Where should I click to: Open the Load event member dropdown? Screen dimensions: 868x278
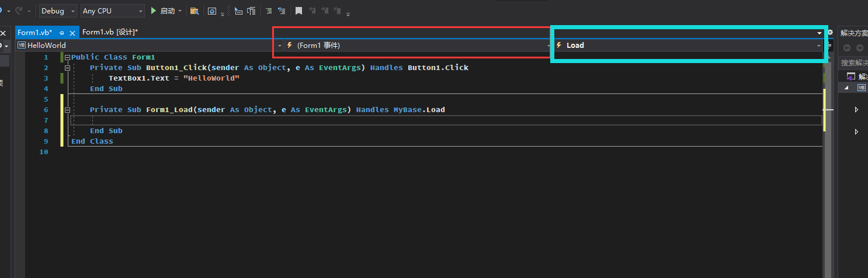click(689, 45)
